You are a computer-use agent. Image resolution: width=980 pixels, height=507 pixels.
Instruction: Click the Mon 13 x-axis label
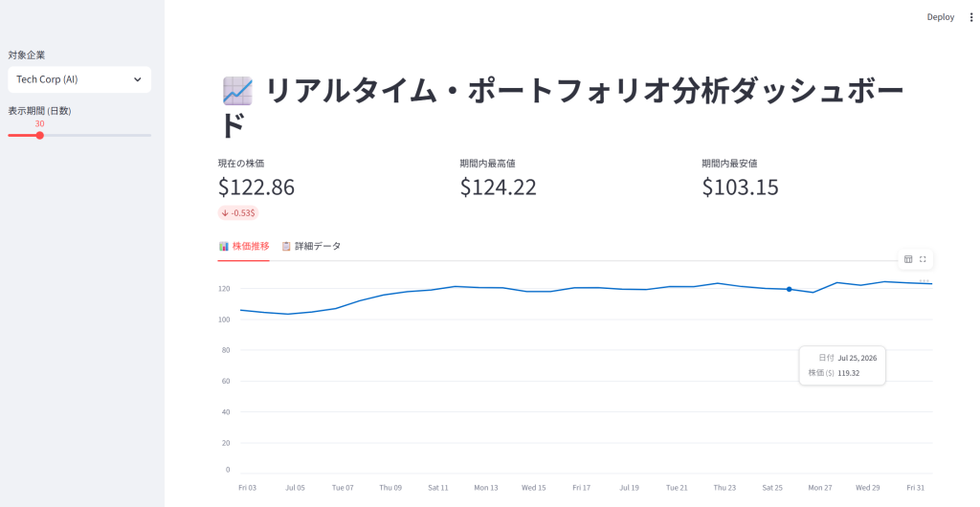485,488
